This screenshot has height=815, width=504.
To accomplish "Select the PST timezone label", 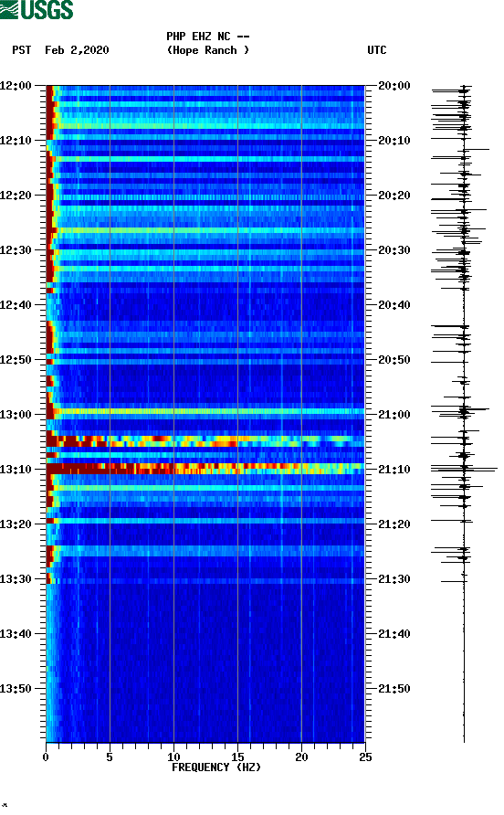I will (21, 50).
